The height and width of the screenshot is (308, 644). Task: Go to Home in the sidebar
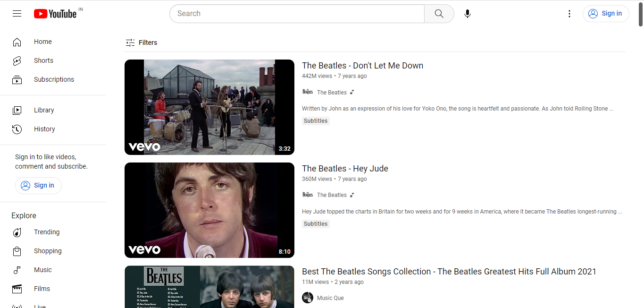pyautogui.click(x=42, y=42)
